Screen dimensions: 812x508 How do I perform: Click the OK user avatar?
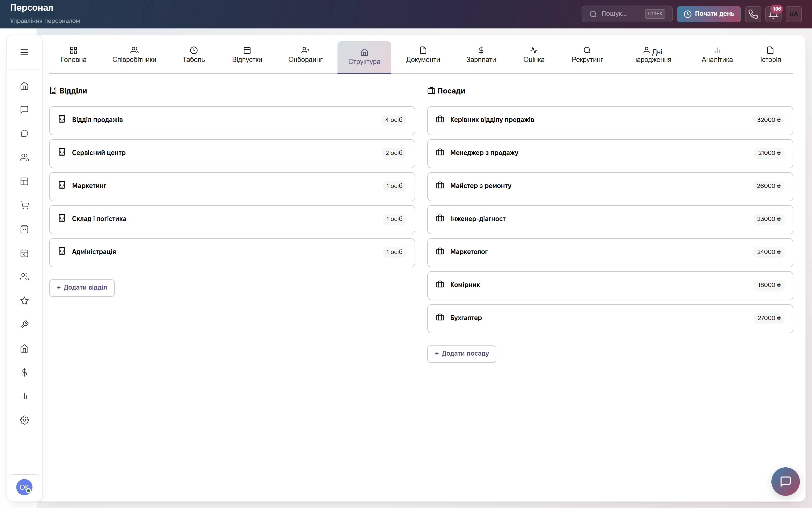click(24, 487)
